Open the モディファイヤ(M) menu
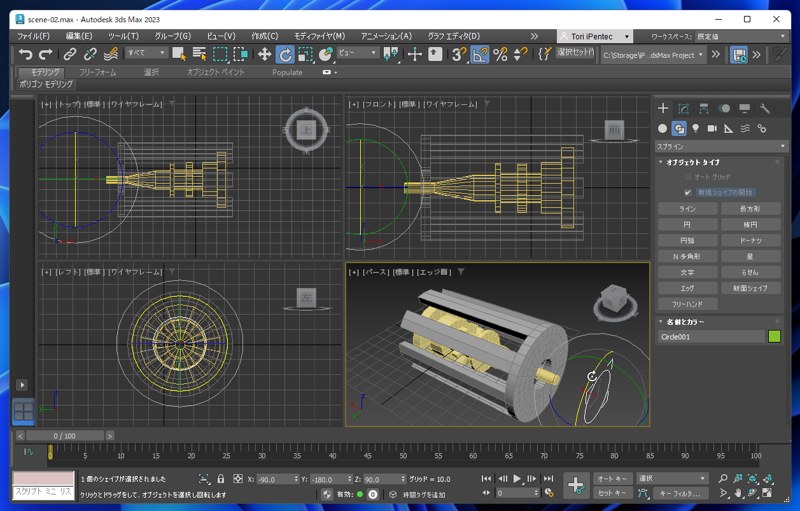800x511 pixels. point(319,36)
